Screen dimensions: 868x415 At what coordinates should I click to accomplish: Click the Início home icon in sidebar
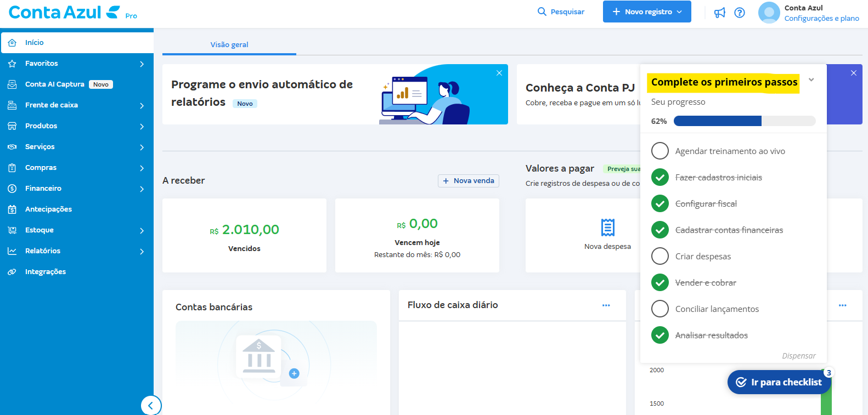pos(12,43)
